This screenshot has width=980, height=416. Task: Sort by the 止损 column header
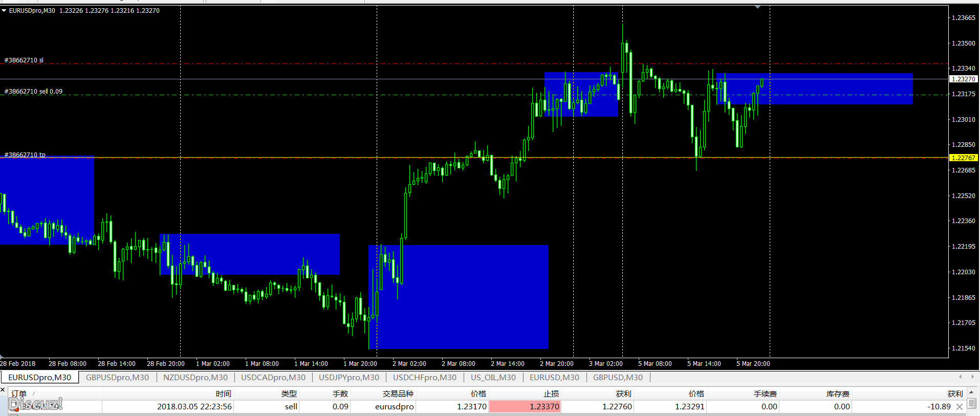click(x=525, y=393)
